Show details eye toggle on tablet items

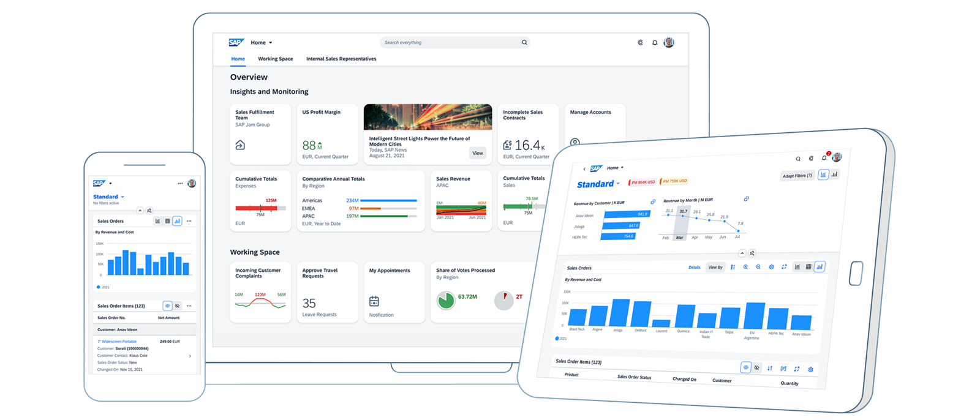(x=745, y=367)
